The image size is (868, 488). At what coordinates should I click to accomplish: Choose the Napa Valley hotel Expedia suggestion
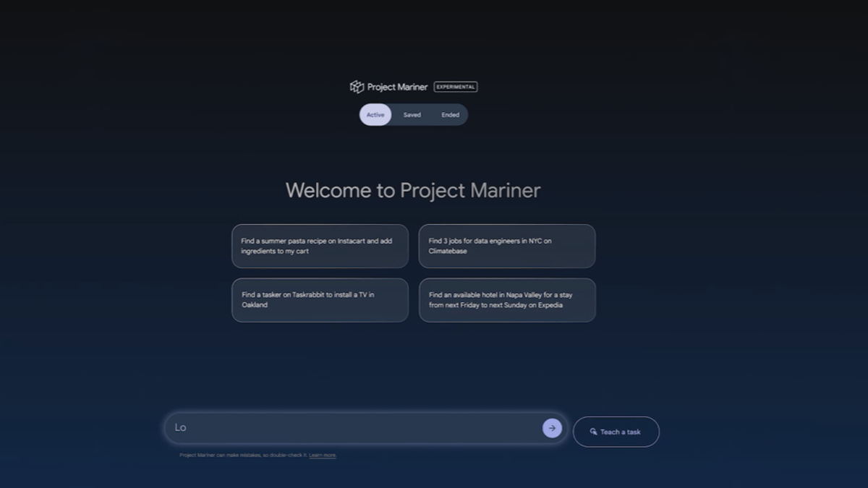point(507,300)
